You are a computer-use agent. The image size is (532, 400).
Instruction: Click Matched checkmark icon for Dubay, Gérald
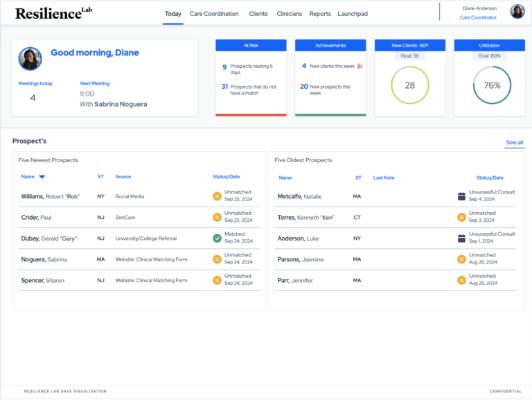217,238
